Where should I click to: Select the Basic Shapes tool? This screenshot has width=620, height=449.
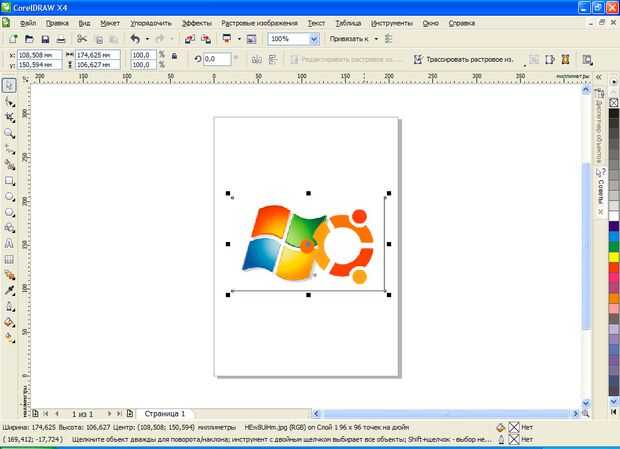point(9,228)
